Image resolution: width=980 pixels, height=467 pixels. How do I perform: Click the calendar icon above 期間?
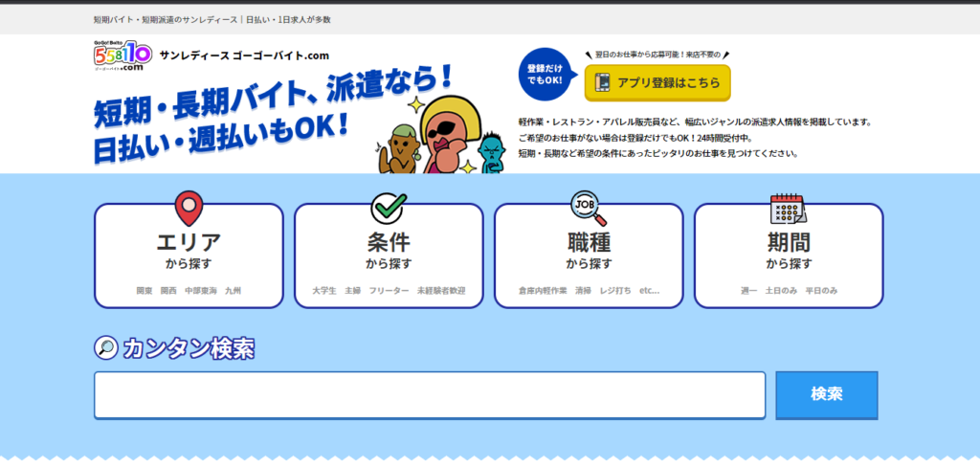[789, 209]
